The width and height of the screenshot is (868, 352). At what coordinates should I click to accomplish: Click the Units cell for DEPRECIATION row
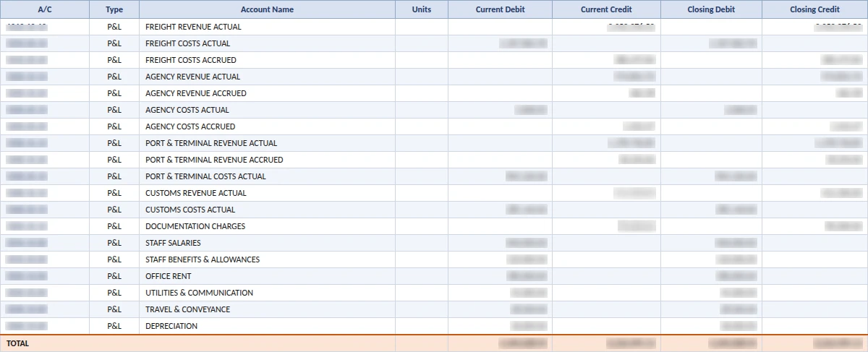pyautogui.click(x=422, y=326)
